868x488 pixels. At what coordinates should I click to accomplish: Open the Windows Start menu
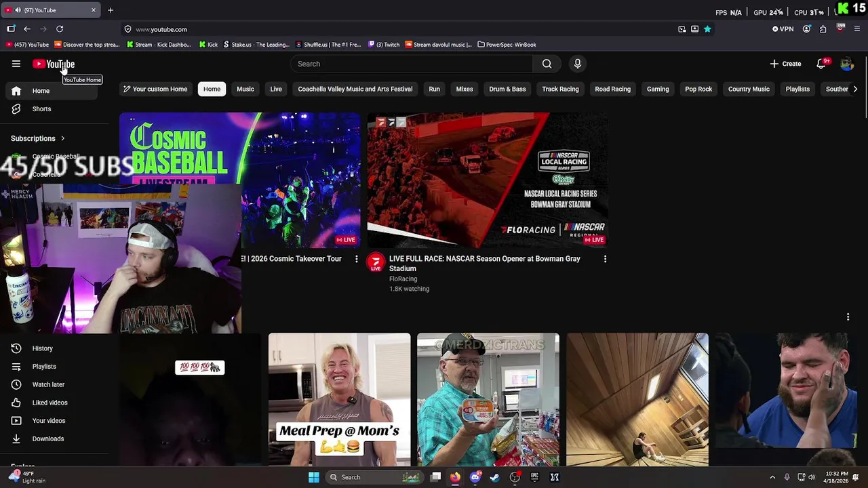point(314,477)
